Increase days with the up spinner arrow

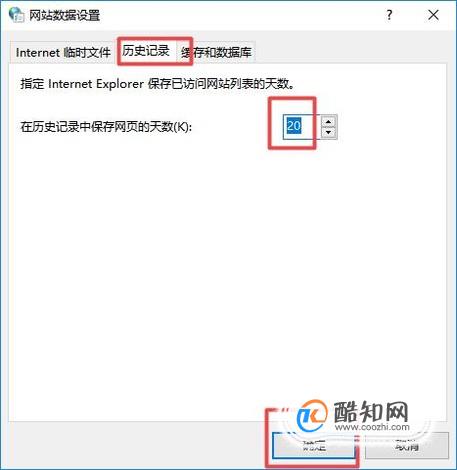329,122
